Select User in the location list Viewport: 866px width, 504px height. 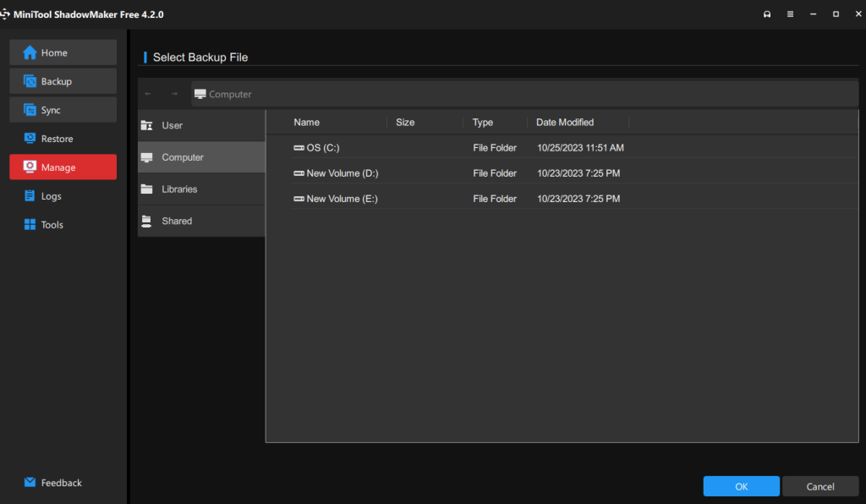point(173,125)
